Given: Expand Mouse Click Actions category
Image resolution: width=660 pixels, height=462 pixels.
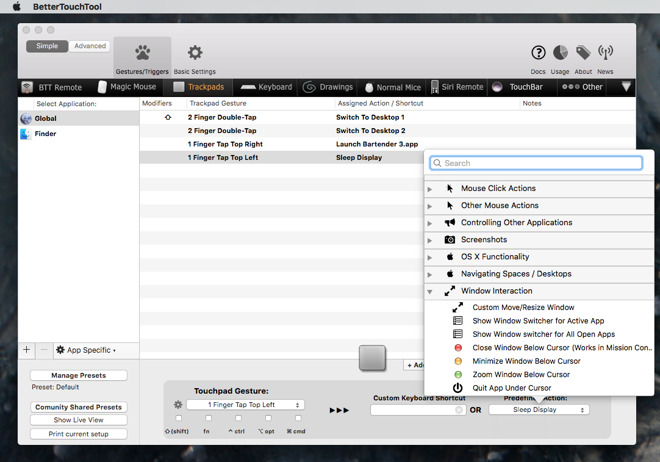Looking at the screenshot, I should click(430, 189).
